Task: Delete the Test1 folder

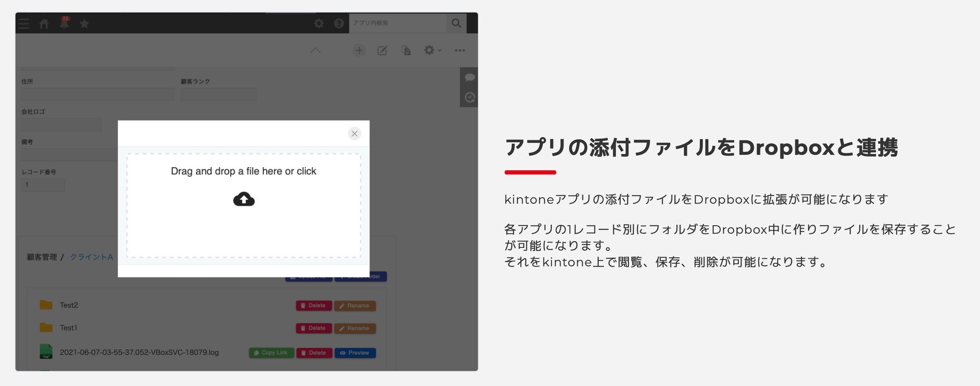Action: tap(314, 328)
